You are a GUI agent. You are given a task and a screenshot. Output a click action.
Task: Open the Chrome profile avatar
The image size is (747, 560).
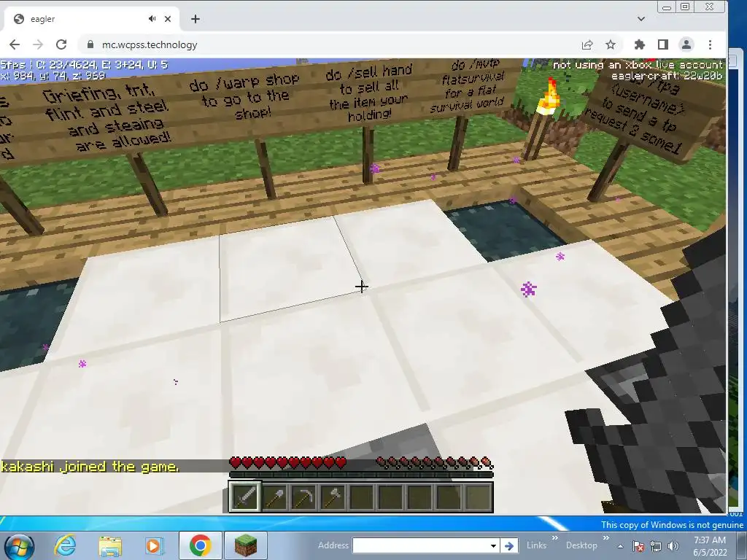[686, 44]
